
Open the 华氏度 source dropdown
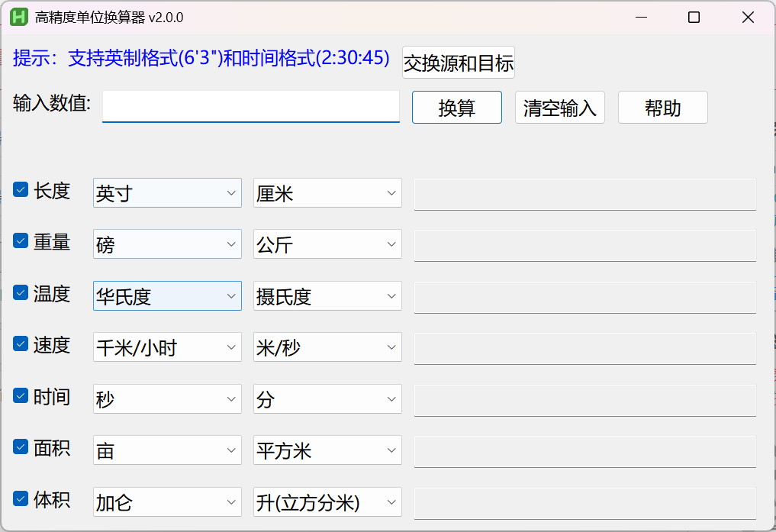[167, 296]
